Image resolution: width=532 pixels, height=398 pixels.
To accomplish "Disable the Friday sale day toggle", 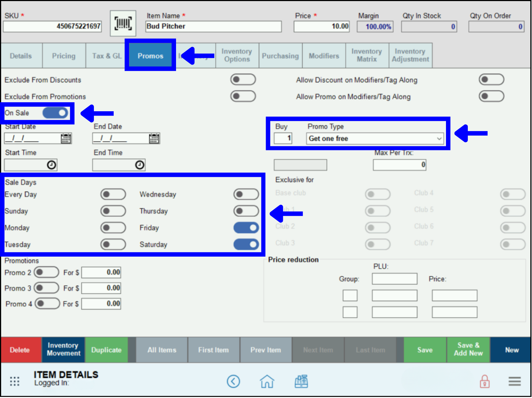I will tap(246, 228).
